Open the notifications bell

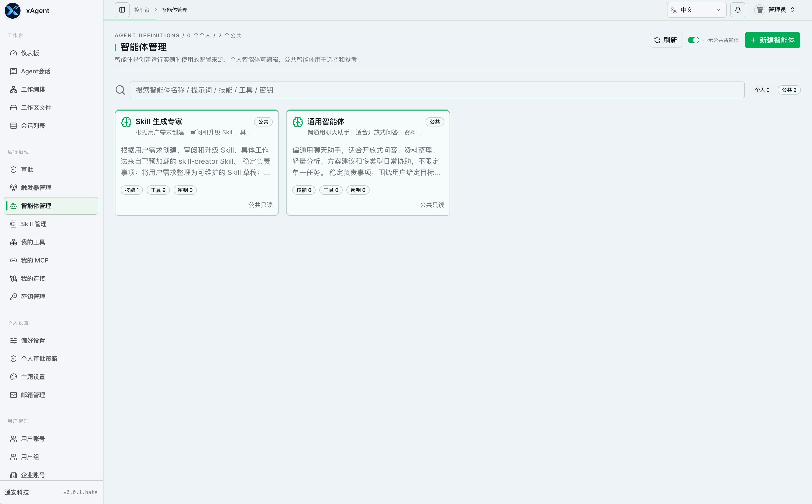[x=738, y=10]
